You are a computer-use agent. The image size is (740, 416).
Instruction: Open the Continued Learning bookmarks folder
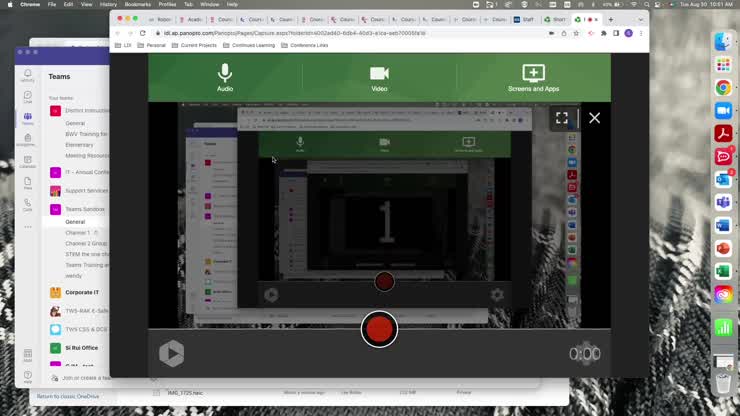(x=252, y=45)
